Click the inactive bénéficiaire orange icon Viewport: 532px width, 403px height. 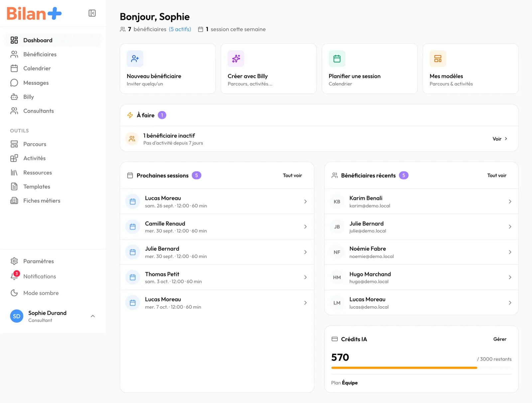(132, 139)
